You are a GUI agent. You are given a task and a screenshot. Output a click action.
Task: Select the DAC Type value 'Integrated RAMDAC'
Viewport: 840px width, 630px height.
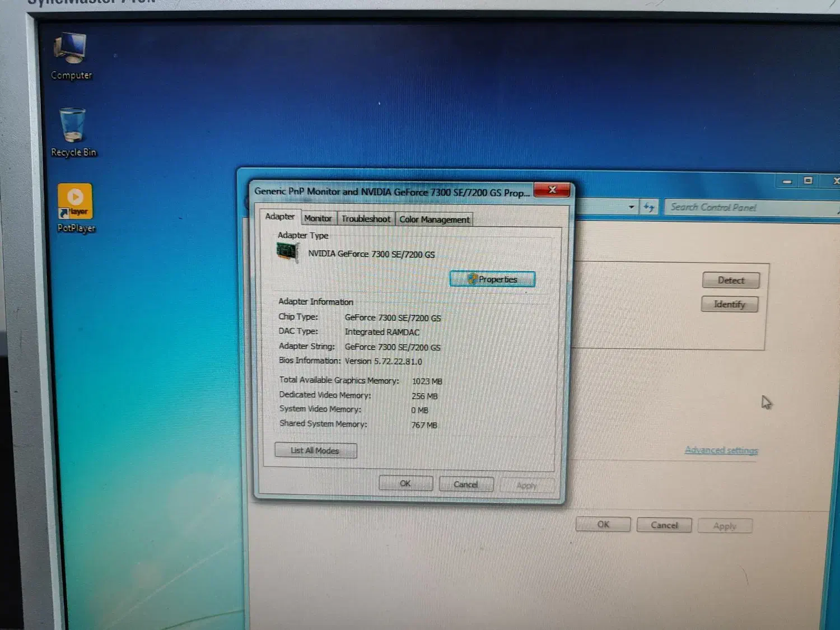(x=382, y=332)
